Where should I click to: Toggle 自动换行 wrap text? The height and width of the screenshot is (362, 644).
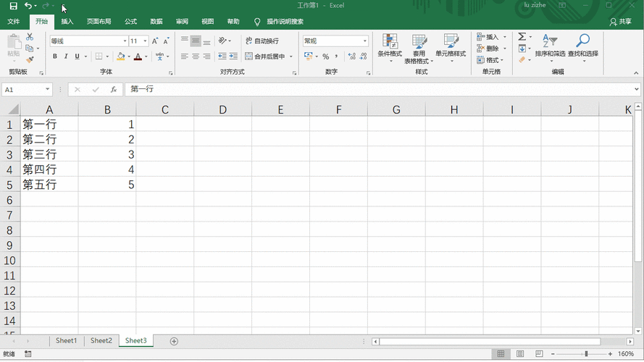point(262,41)
